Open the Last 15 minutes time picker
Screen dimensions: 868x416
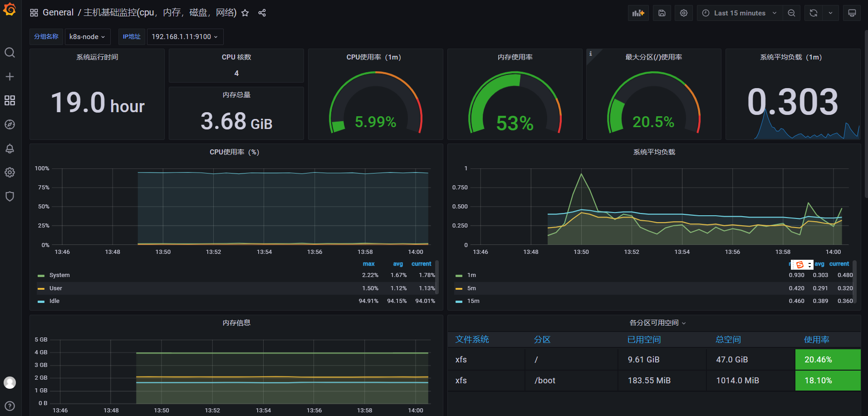click(740, 13)
